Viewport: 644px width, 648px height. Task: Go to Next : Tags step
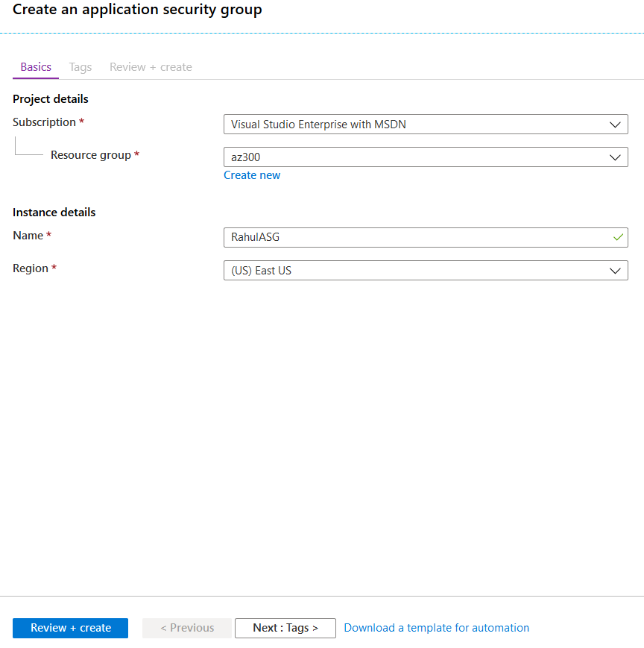point(285,628)
